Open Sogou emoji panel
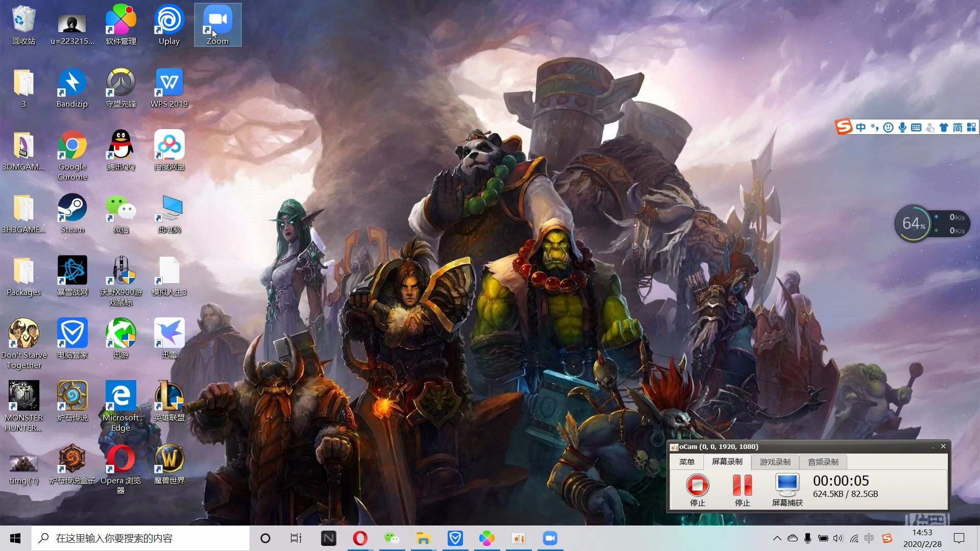 [888, 127]
